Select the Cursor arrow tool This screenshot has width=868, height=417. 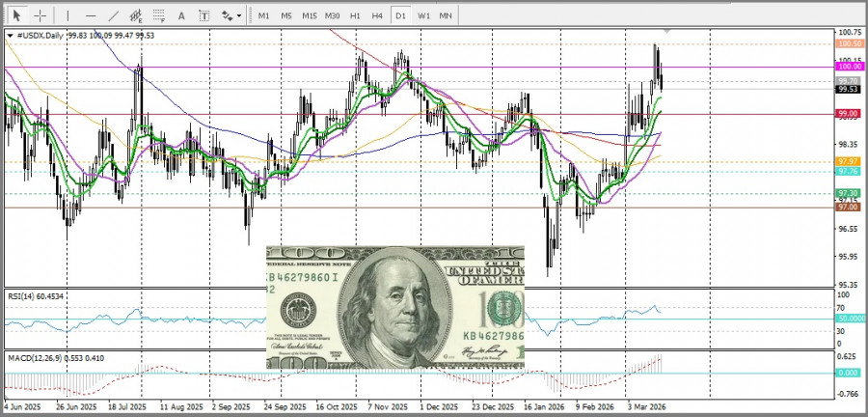[x=16, y=15]
